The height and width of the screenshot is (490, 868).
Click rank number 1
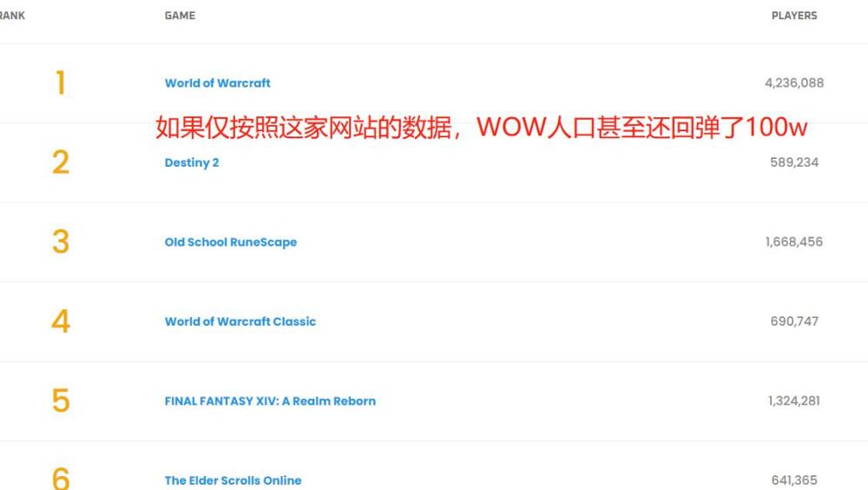61,83
